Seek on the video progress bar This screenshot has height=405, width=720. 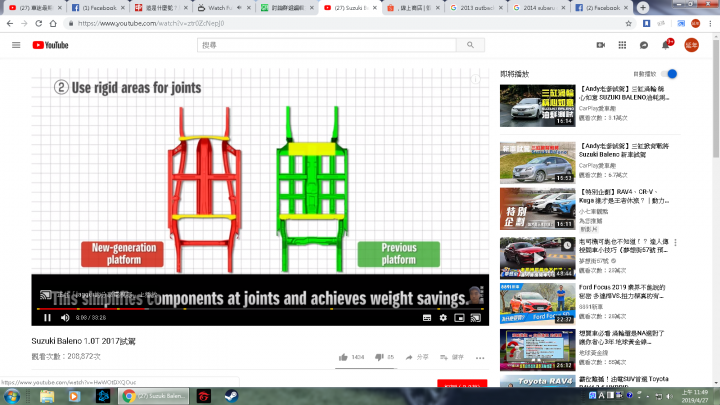260,309
